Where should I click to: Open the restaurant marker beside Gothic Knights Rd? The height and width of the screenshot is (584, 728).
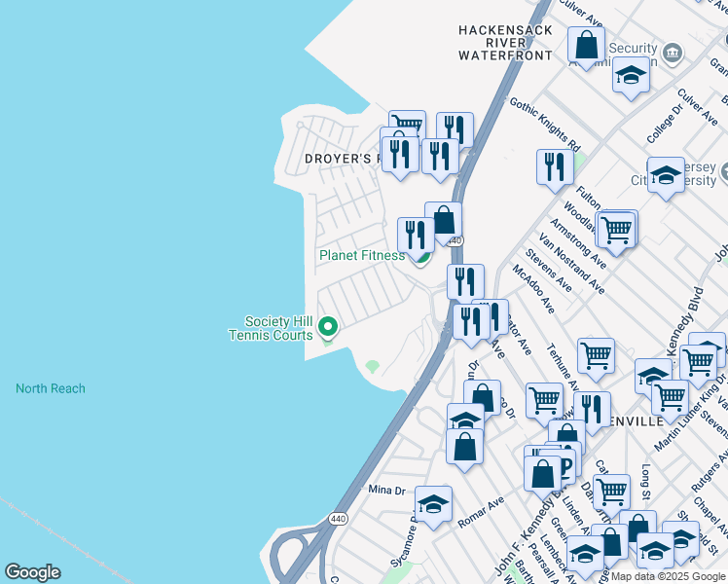click(555, 167)
